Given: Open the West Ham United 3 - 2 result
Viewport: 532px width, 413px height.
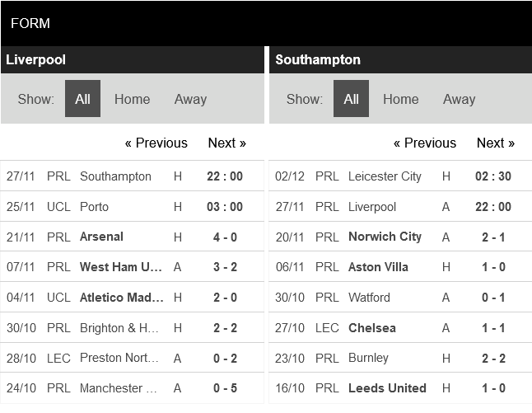Looking at the screenshot, I should point(225,267).
